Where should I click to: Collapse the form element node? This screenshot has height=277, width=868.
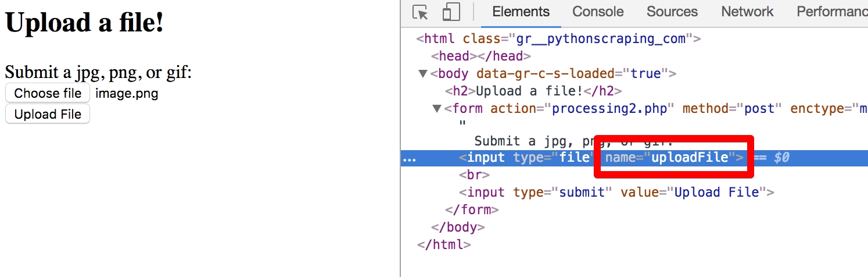tap(437, 109)
